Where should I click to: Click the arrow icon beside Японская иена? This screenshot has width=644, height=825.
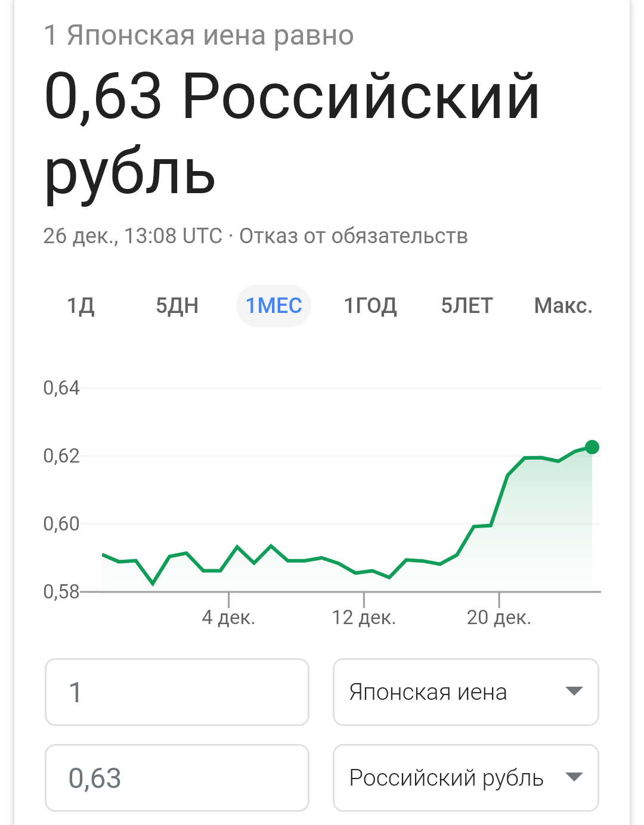[574, 691]
